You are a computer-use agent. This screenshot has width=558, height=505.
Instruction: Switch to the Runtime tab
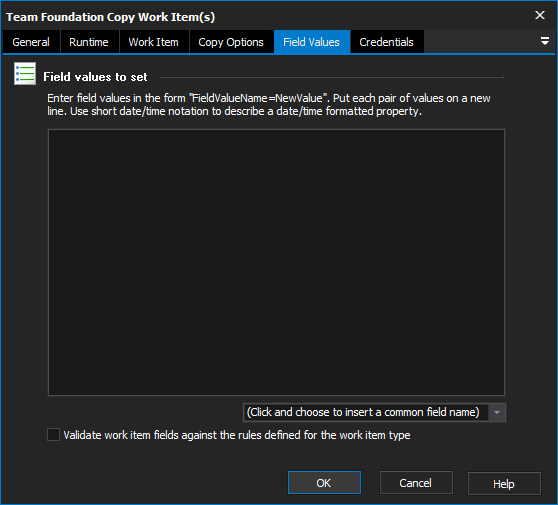(89, 42)
